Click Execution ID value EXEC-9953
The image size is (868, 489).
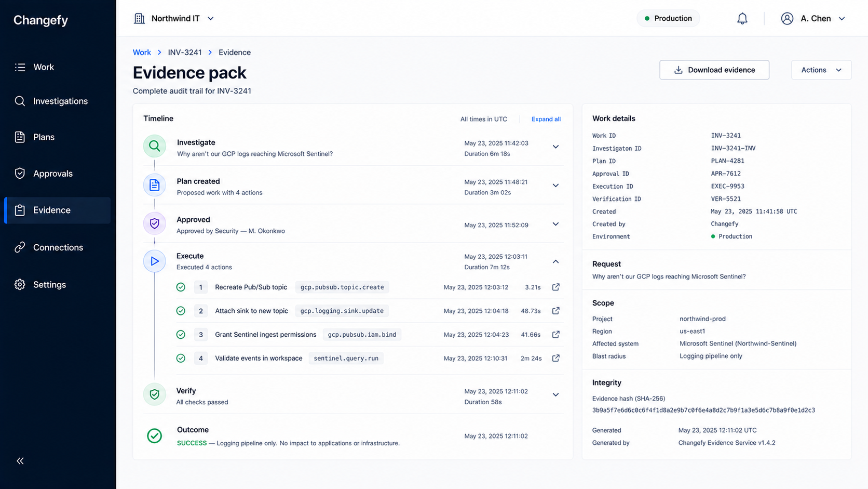[x=727, y=186]
